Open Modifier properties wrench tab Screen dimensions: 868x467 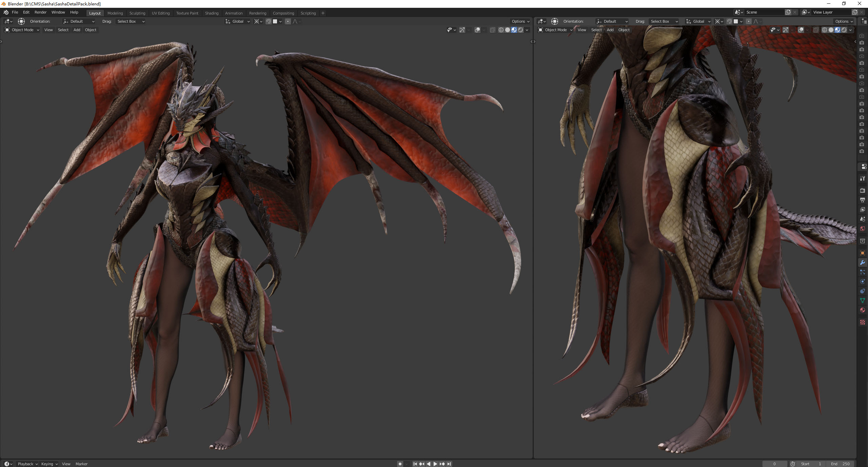(x=863, y=262)
